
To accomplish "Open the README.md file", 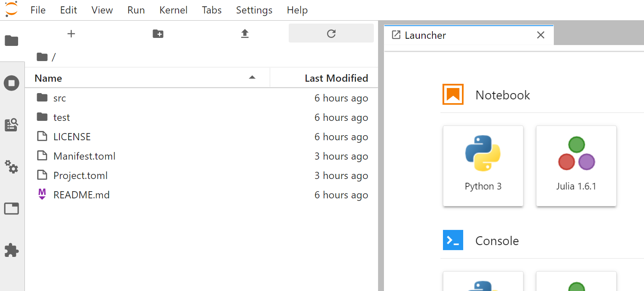I will pos(81,195).
